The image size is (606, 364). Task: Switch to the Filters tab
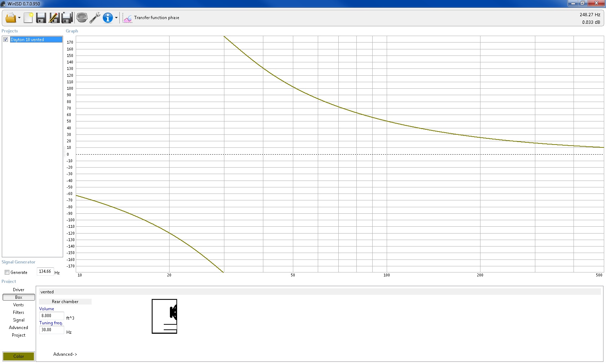point(19,312)
